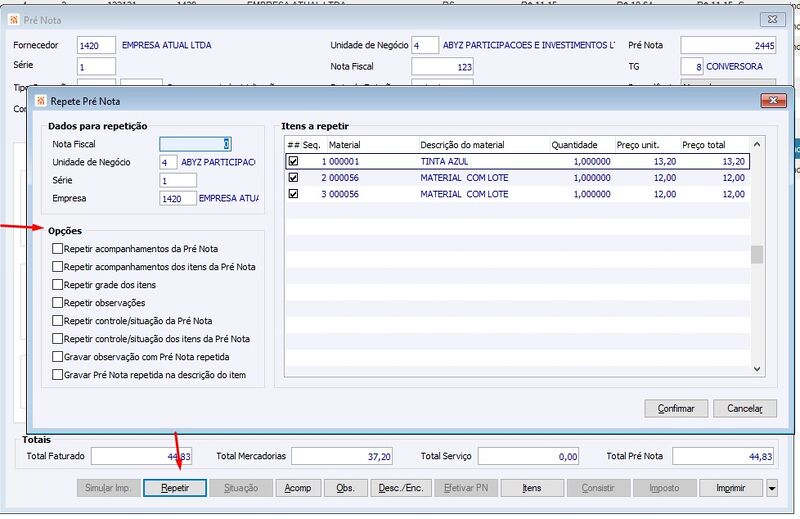The height and width of the screenshot is (519, 800).
Task: Enable Repetir acompanhamentos da Pré Nota
Action: pyautogui.click(x=58, y=249)
